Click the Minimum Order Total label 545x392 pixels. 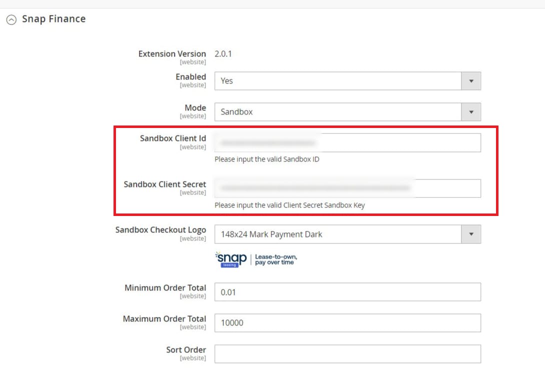pyautogui.click(x=165, y=287)
